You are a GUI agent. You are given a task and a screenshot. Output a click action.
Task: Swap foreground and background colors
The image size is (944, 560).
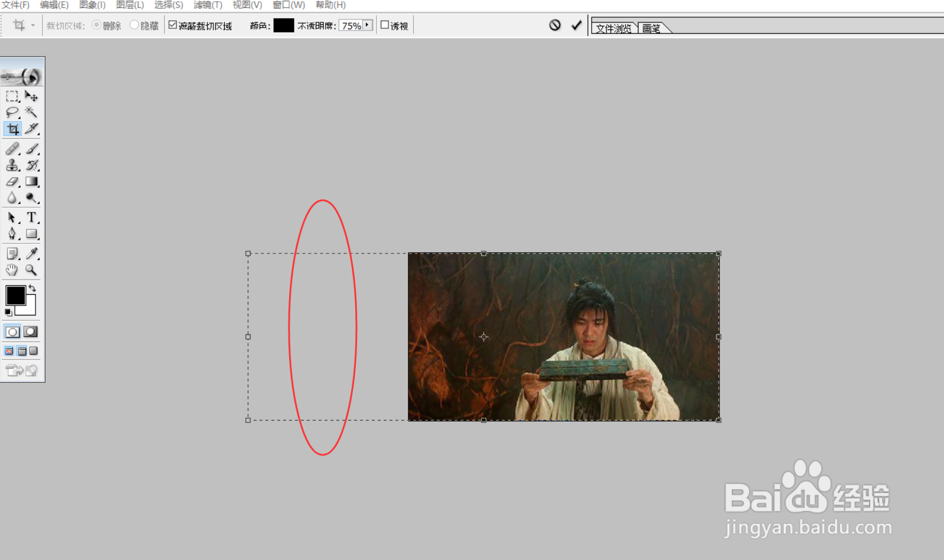tap(32, 288)
